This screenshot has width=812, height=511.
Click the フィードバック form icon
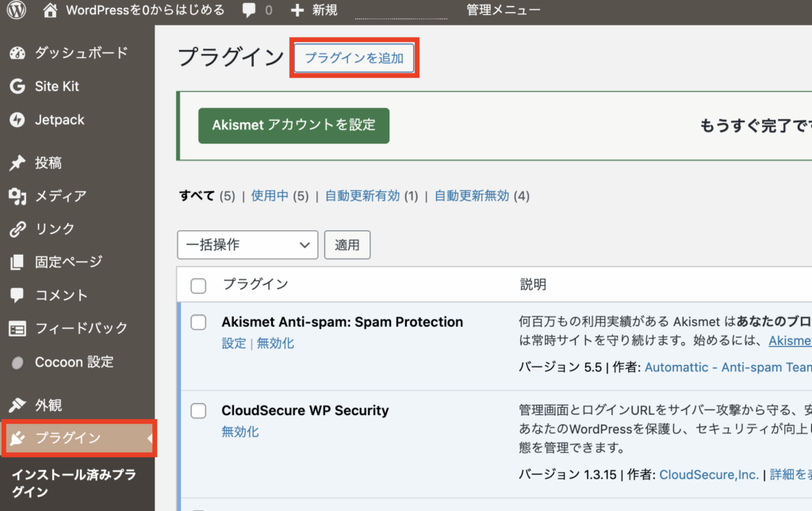[x=17, y=328]
